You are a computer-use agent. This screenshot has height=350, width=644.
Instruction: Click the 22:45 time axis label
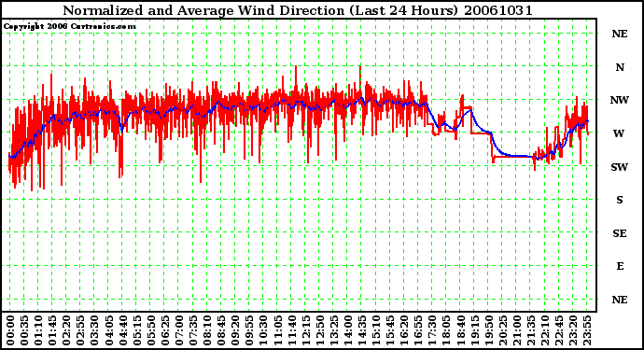click(x=559, y=330)
